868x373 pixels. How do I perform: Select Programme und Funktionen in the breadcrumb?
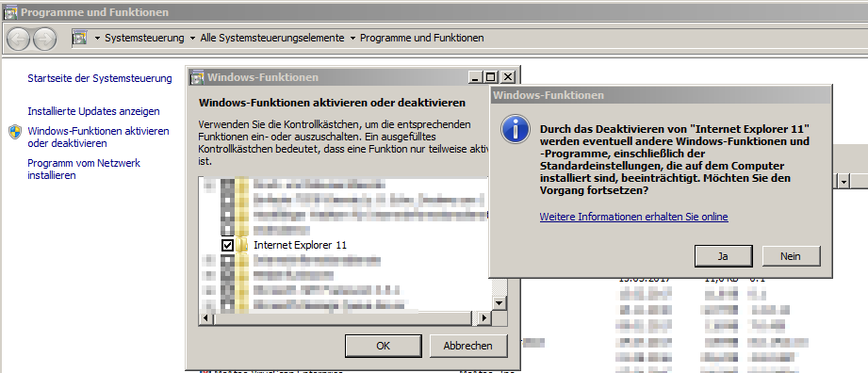click(422, 39)
